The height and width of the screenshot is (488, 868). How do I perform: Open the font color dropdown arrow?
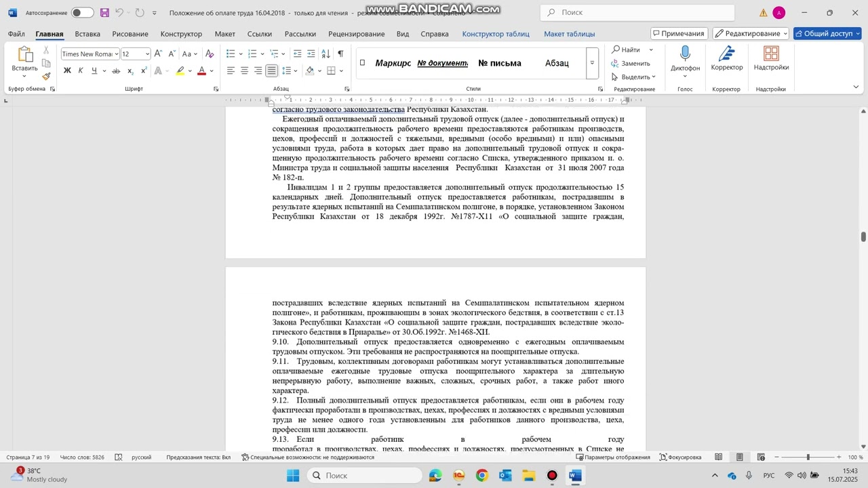[212, 70]
